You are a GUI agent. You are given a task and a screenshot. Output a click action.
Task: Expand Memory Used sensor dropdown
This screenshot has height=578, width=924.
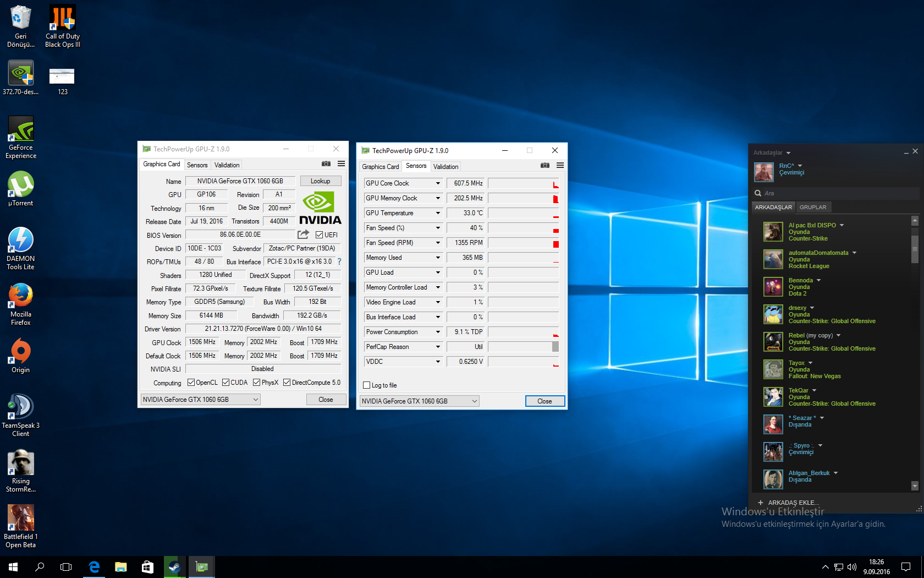click(x=438, y=258)
